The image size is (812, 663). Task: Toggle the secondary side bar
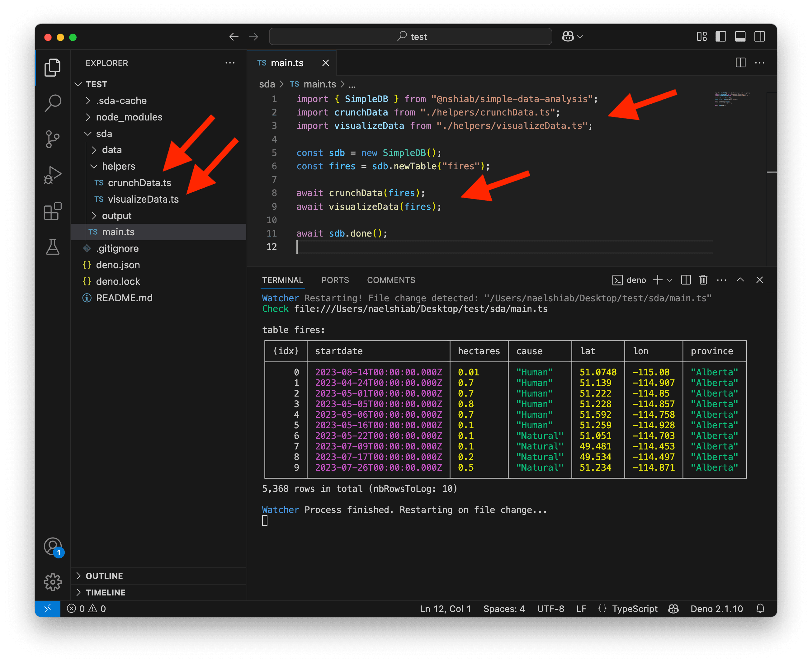[x=760, y=36]
